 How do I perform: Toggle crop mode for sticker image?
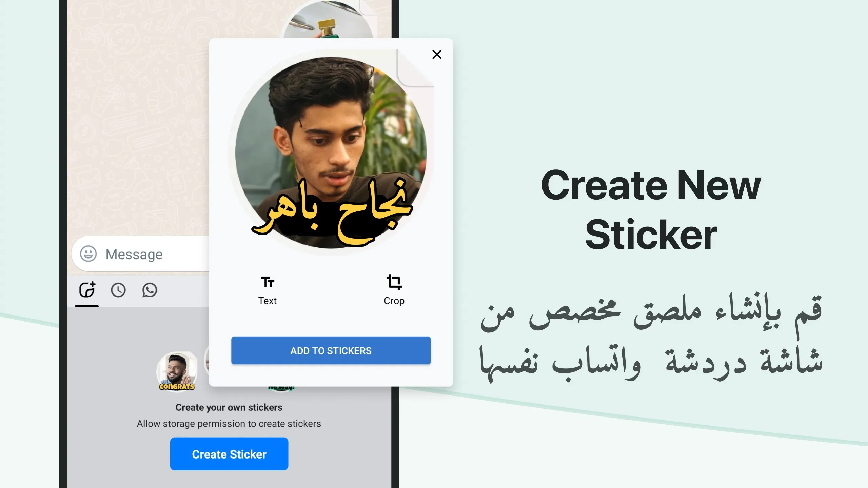[394, 291]
